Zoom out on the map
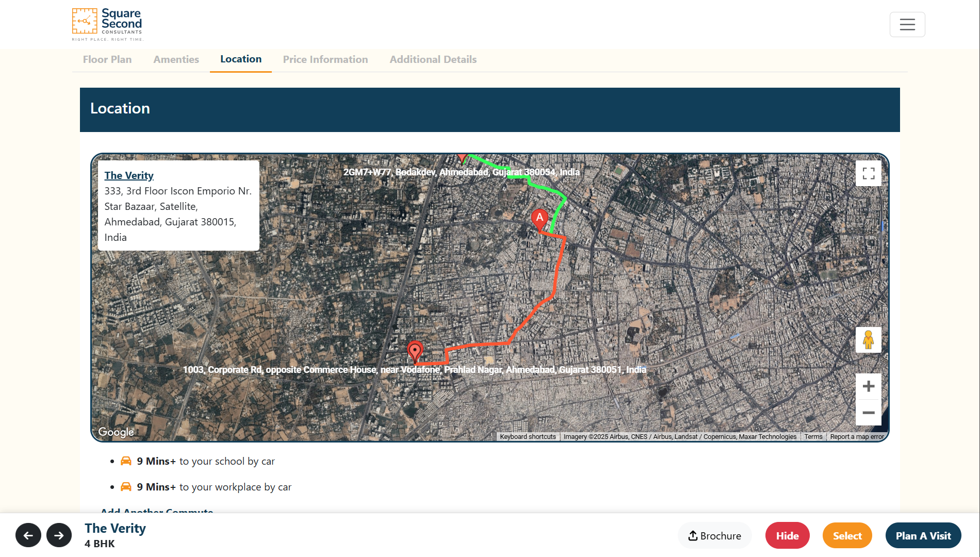 click(869, 413)
